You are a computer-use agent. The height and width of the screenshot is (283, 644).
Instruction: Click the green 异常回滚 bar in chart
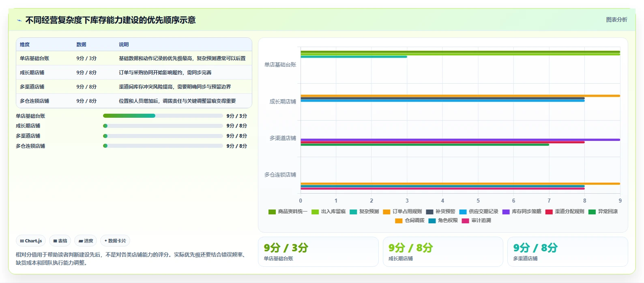coord(425,145)
